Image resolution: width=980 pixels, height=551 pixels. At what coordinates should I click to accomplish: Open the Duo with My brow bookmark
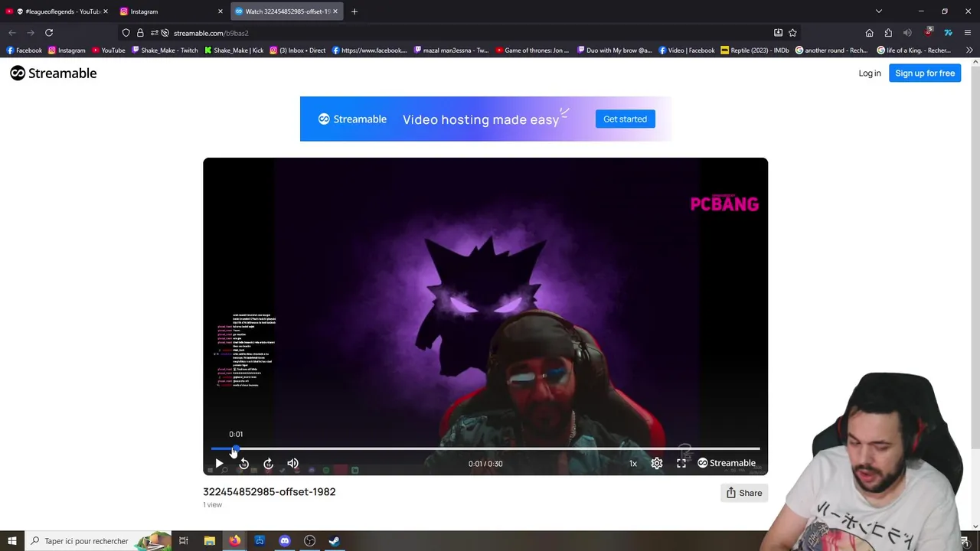614,51
